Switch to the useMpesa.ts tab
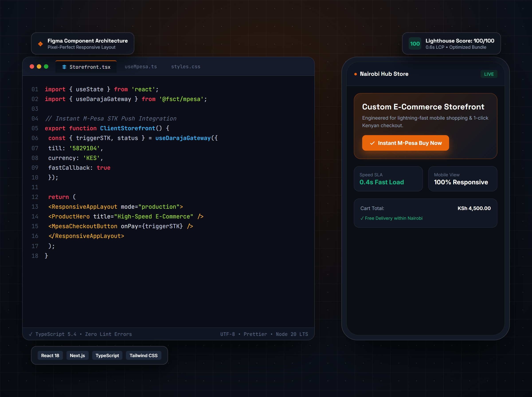The image size is (532, 397). point(141,66)
